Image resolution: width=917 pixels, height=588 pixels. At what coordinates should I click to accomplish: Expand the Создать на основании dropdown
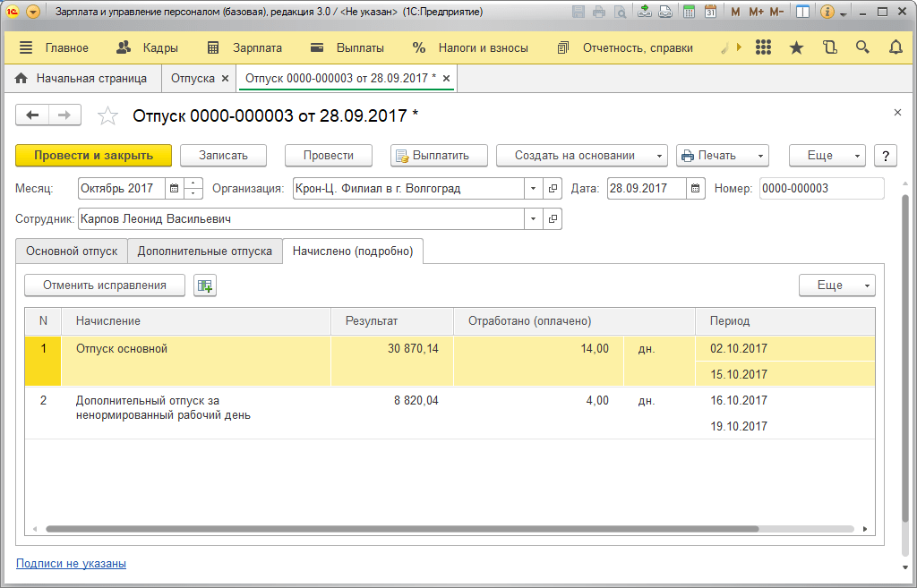(x=582, y=156)
